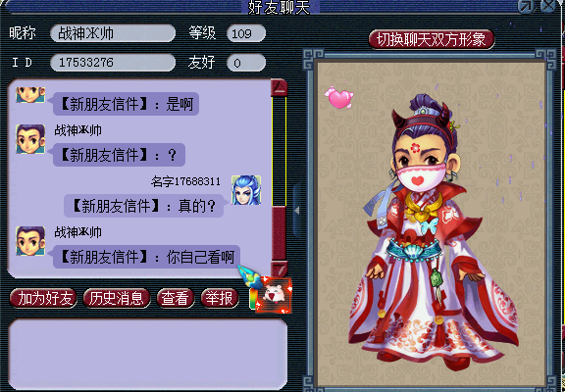
Task: Click the message input text box
Action: click(x=148, y=354)
